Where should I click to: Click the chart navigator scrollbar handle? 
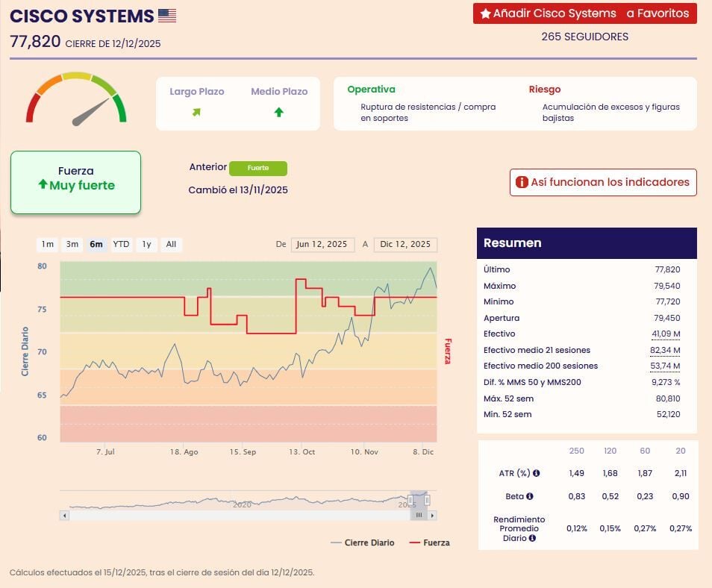pyautogui.click(x=419, y=515)
